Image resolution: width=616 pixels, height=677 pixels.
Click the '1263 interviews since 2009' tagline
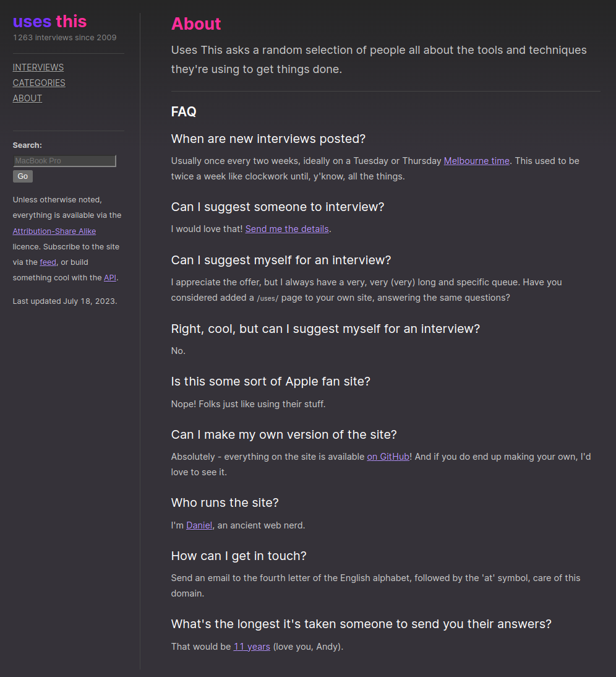[65, 38]
